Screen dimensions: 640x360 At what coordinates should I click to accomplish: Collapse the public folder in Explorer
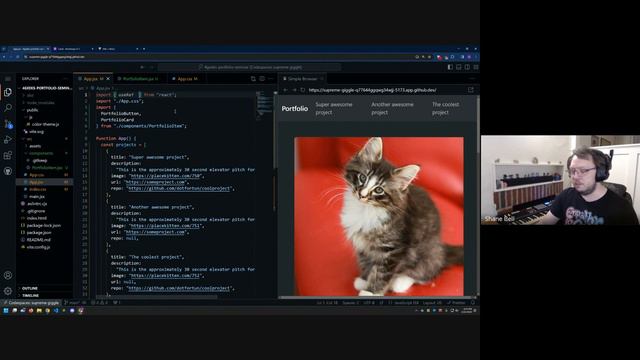click(32, 110)
